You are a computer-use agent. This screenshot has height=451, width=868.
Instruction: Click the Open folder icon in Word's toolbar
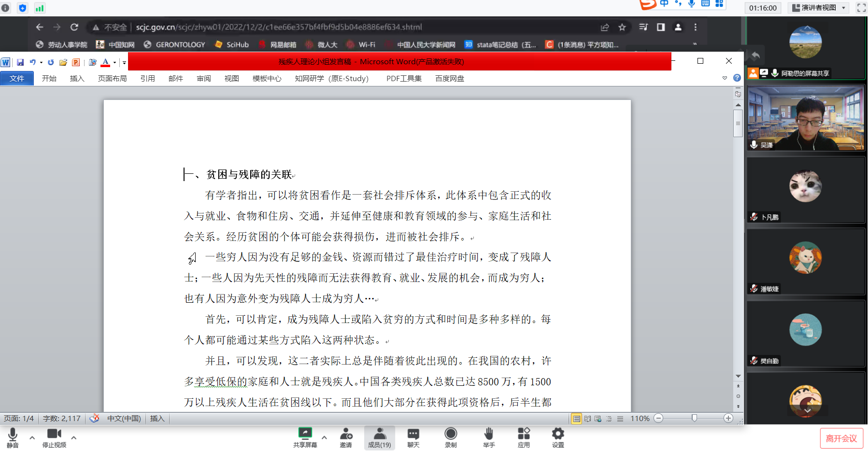tap(63, 62)
